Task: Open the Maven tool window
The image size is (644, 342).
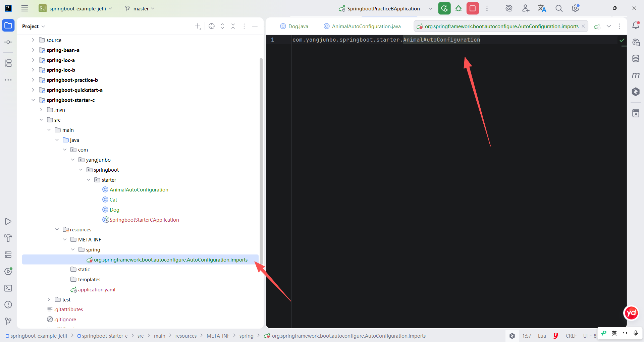Action: tap(636, 75)
